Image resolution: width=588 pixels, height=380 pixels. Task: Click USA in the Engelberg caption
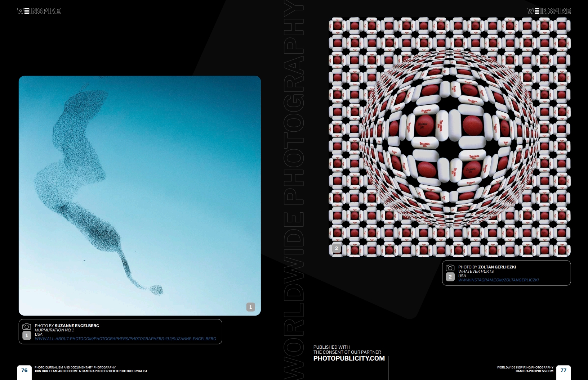point(39,334)
